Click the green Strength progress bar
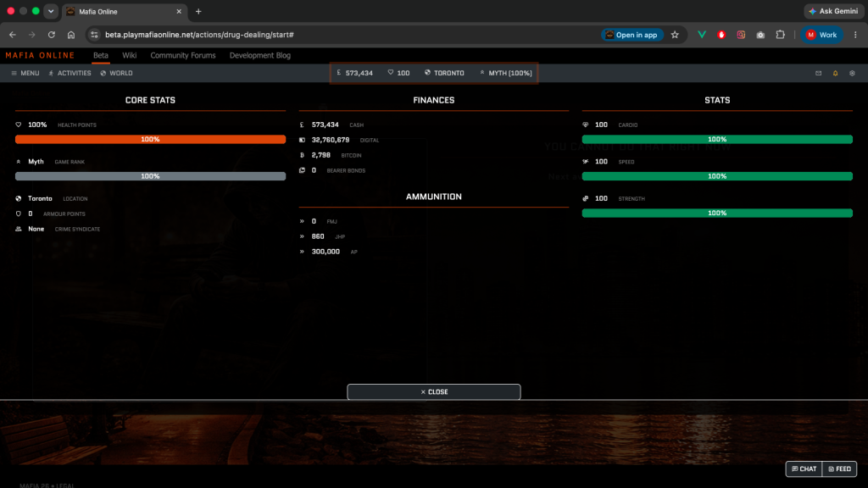This screenshot has height=488, width=868. [x=717, y=213]
